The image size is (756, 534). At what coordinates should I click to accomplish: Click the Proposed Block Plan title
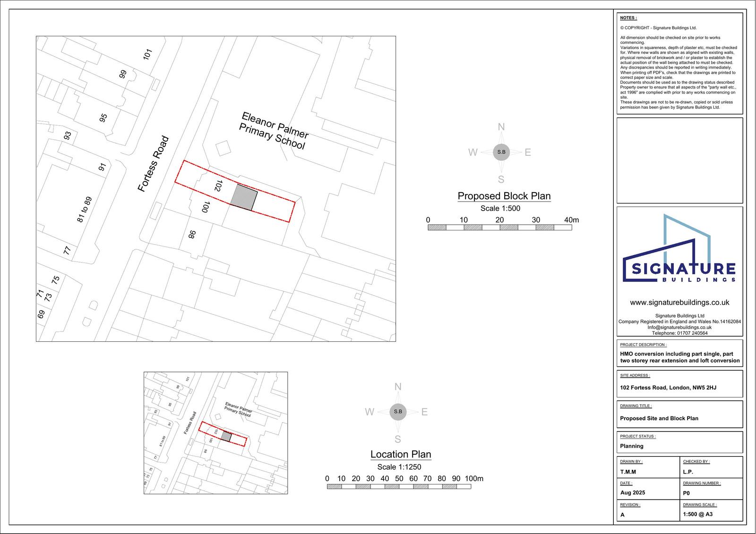point(504,196)
